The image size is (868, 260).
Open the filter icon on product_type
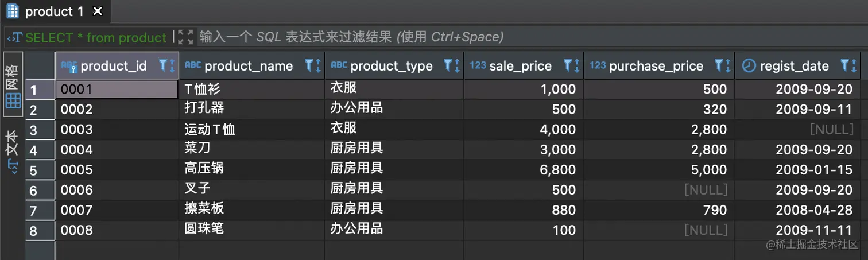(x=448, y=65)
